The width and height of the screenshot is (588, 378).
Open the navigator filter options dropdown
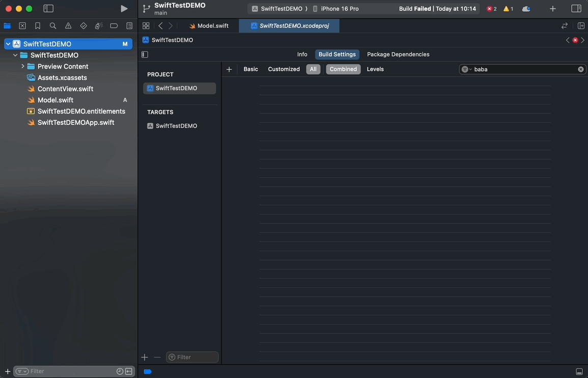coord(22,371)
